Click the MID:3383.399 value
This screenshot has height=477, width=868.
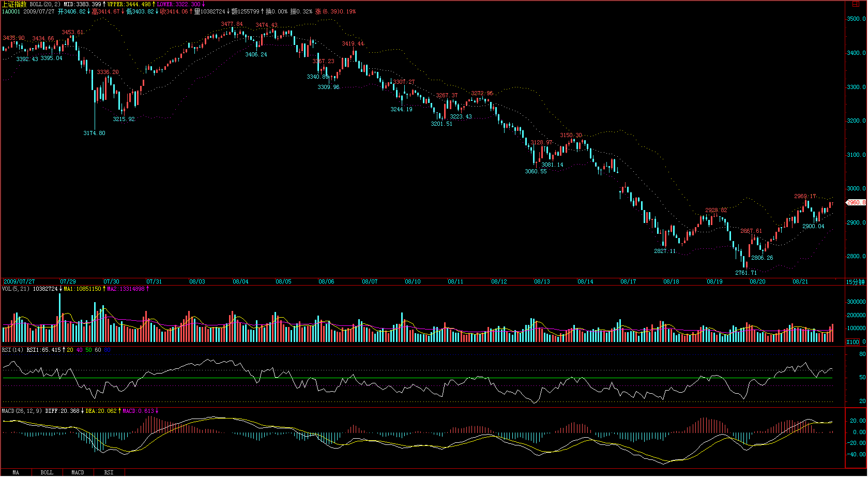[82, 4]
